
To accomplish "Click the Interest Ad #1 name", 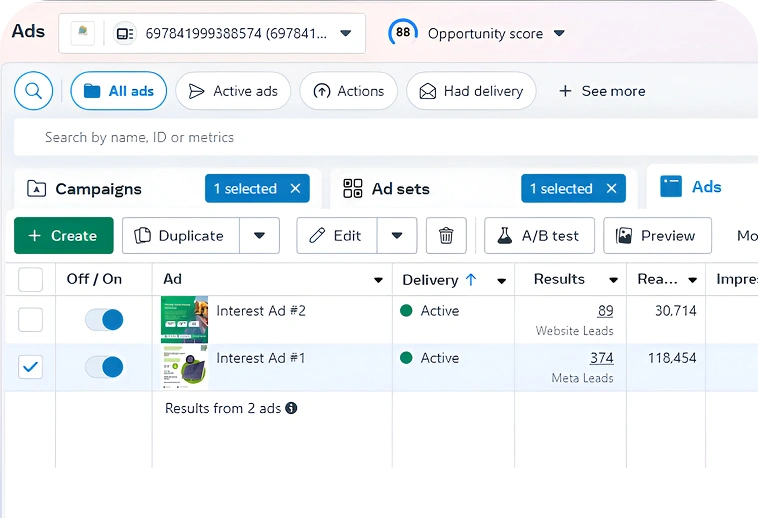I will click(x=261, y=358).
